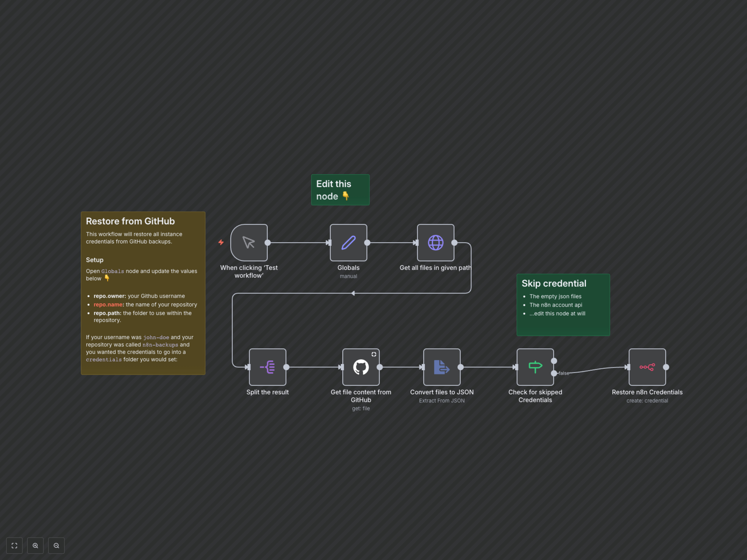Viewport: 747px width, 560px height.
Task: Click the manual trigger cursor node icon
Action: [249, 242]
